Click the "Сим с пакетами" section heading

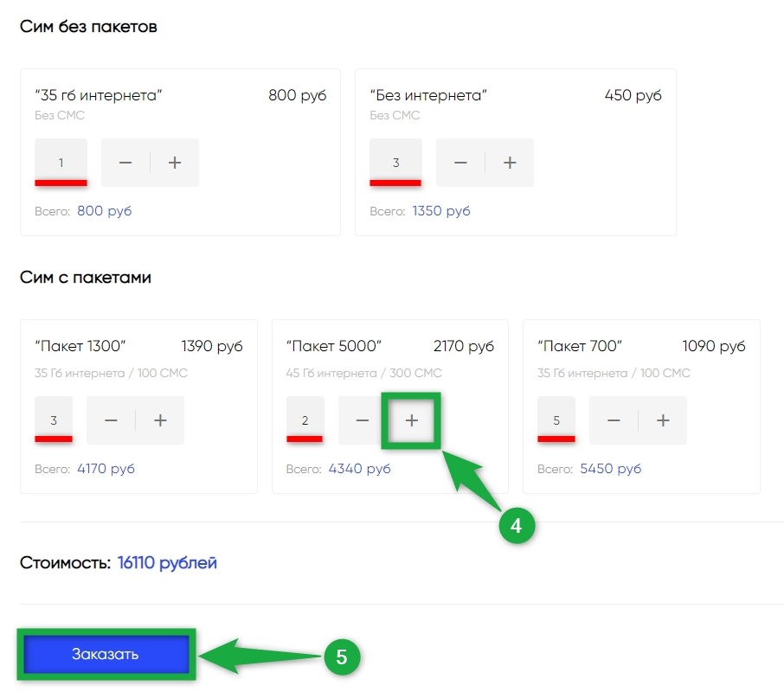[86, 278]
